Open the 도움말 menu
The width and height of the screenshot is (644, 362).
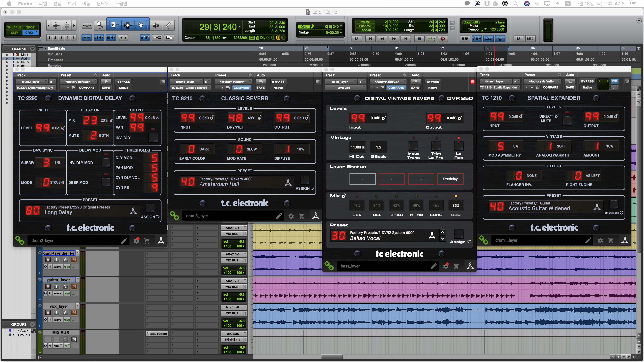(x=121, y=4)
